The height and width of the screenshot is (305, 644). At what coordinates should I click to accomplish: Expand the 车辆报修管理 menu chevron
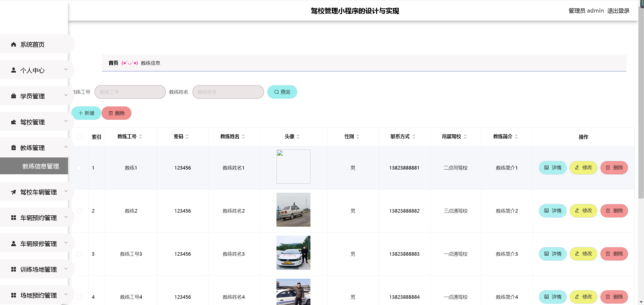click(x=66, y=243)
